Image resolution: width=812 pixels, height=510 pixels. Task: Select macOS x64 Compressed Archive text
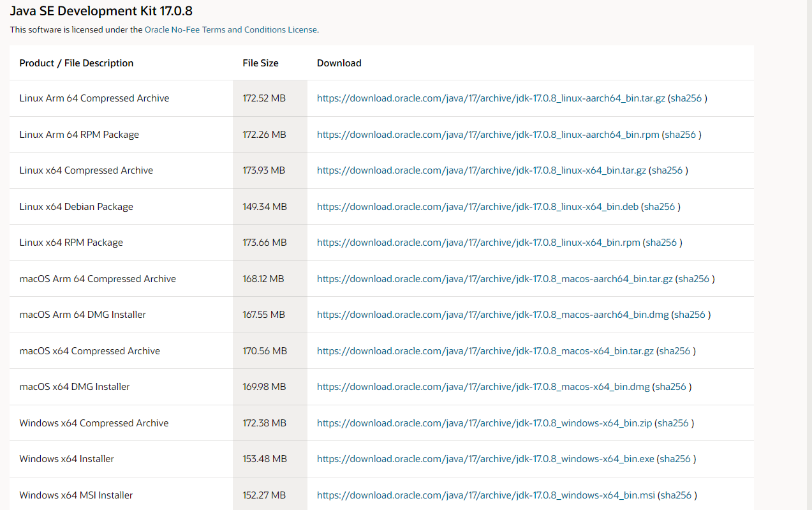click(x=90, y=351)
